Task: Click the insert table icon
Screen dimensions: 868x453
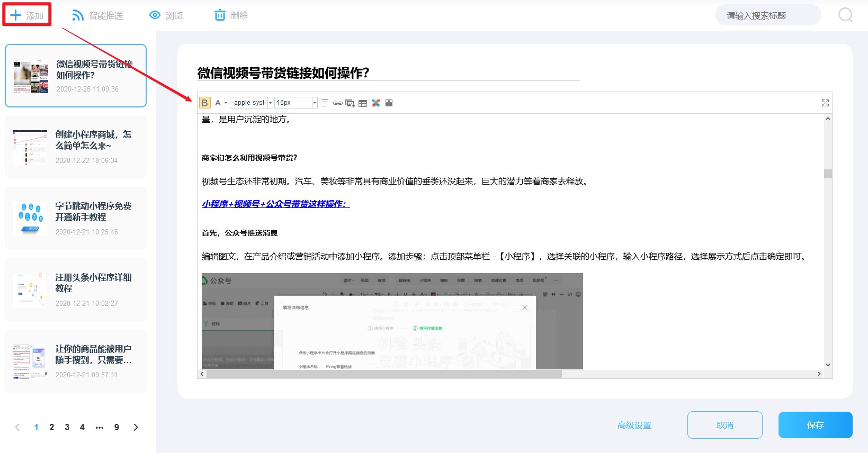Action: point(363,103)
